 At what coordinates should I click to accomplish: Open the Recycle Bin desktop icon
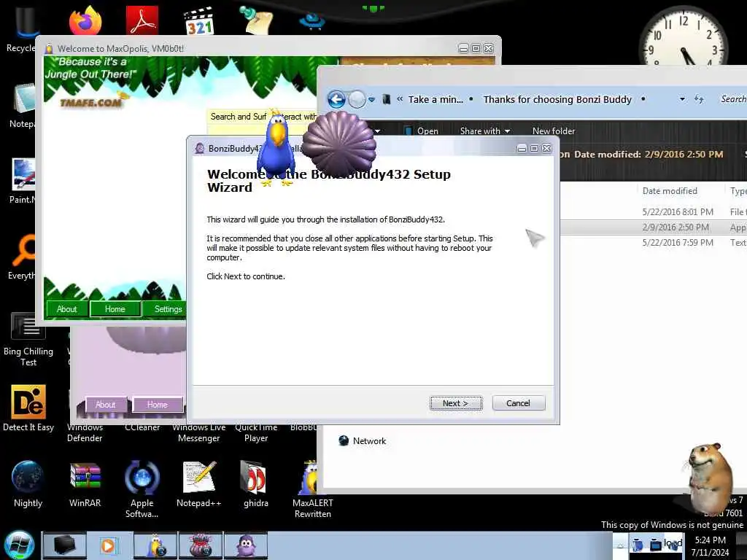[21, 28]
